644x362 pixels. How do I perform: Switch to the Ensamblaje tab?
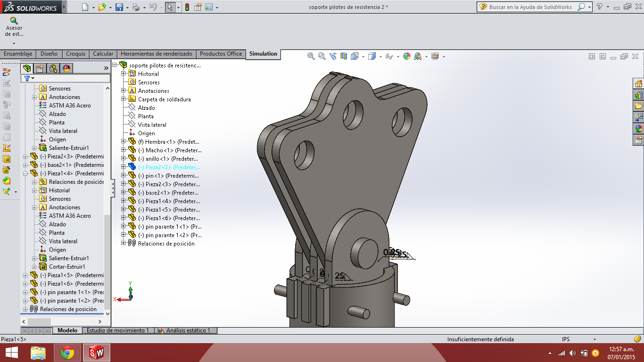click(x=18, y=54)
